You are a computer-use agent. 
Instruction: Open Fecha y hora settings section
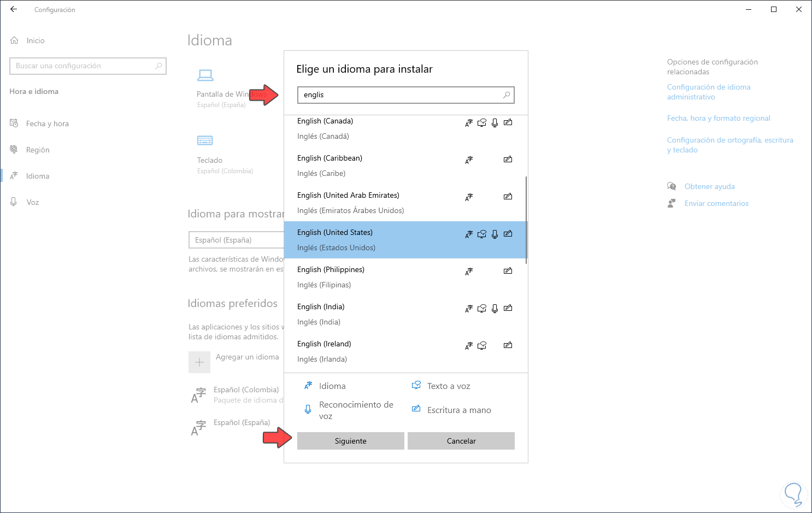tap(47, 123)
